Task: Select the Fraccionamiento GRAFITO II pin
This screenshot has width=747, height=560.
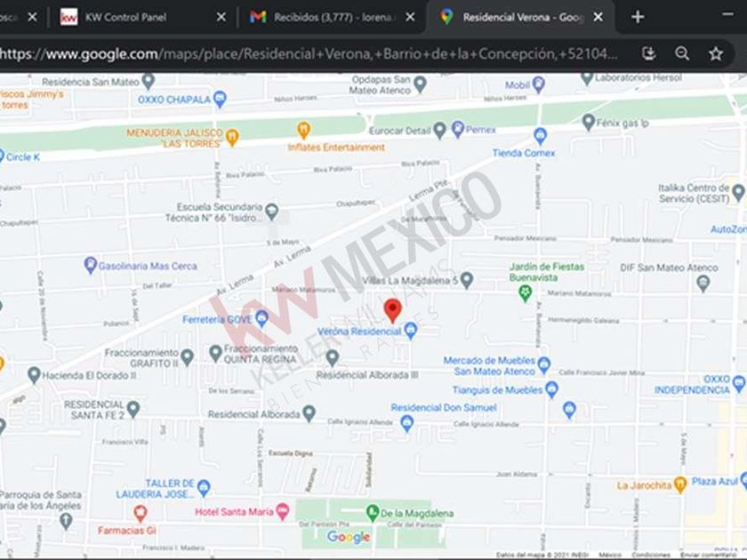Action: coord(188,356)
